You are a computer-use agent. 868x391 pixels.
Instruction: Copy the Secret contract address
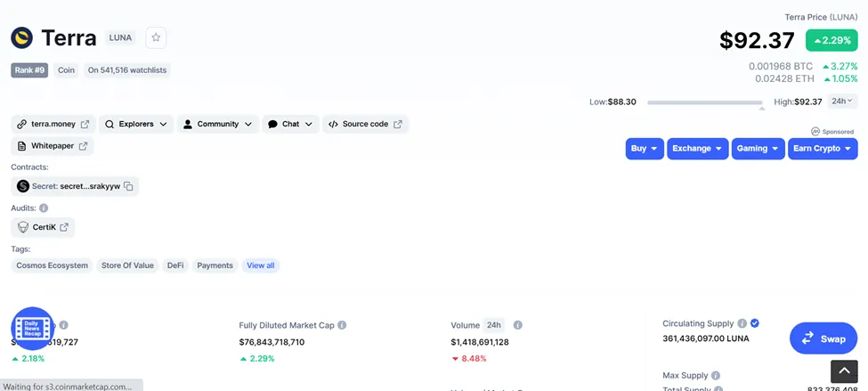[128, 187]
